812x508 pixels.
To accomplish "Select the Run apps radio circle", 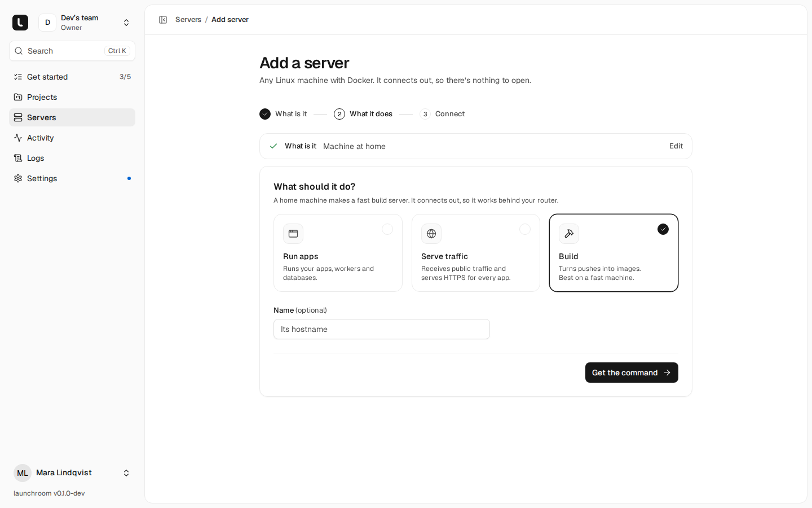I will [x=387, y=229].
